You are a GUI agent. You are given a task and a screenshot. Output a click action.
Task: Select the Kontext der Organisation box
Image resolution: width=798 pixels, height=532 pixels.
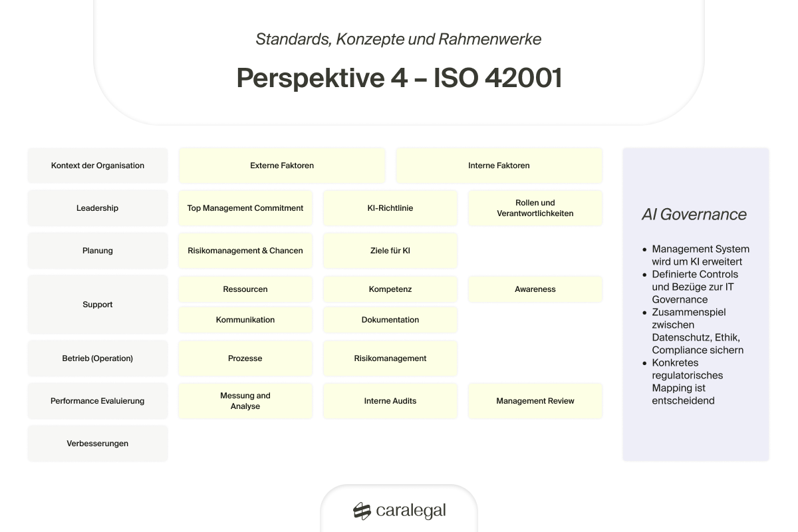[98, 166]
